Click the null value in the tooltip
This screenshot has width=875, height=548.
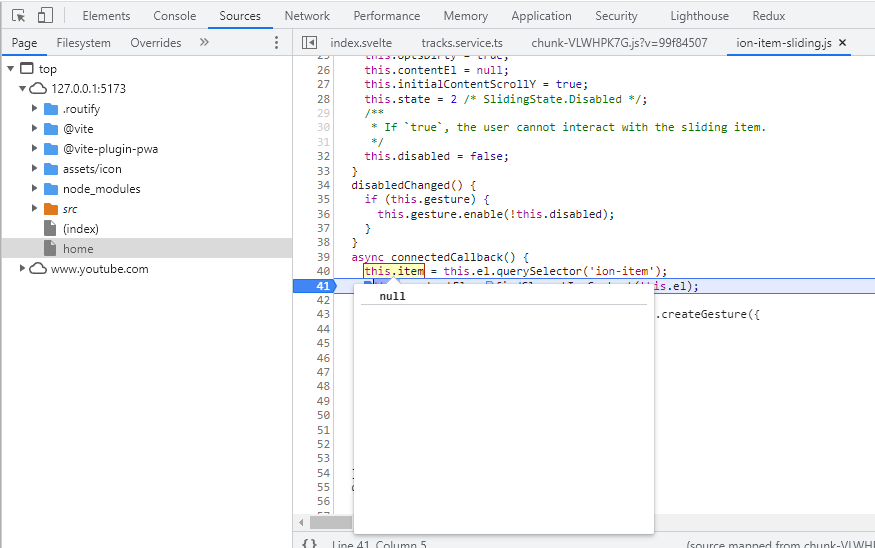[392, 296]
